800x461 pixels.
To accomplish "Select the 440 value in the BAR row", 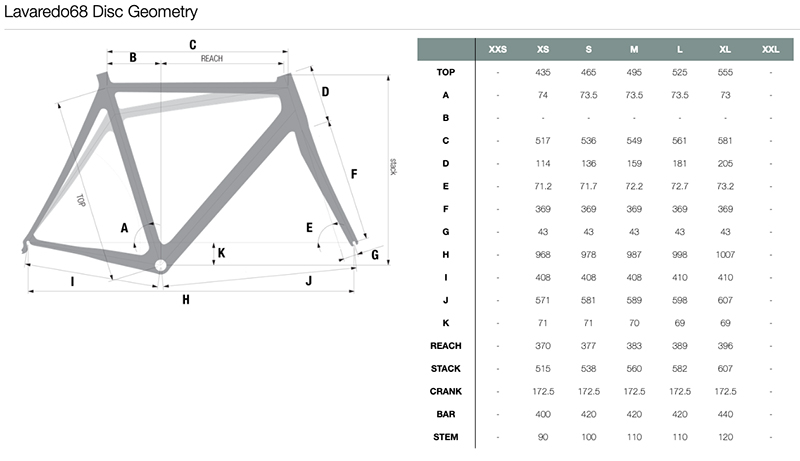I will (x=725, y=414).
